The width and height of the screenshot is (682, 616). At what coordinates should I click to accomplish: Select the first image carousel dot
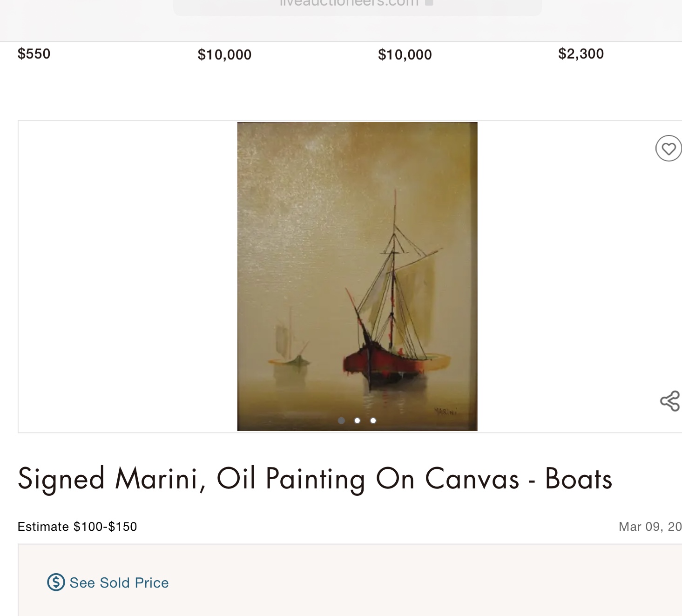[341, 420]
